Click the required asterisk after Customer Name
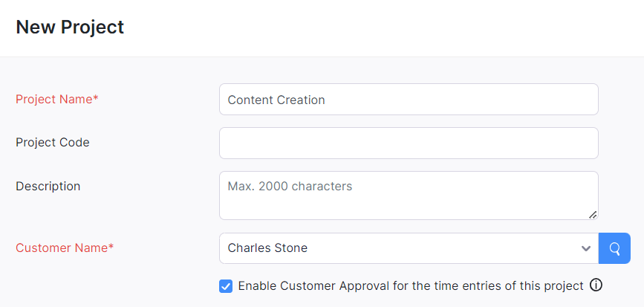Viewport: 644px width, 307px height. (x=111, y=247)
